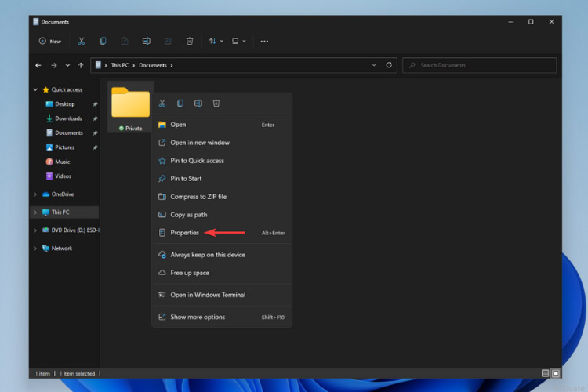
Task: Click the Cut scissors icon in the context menu
Action: (x=162, y=103)
